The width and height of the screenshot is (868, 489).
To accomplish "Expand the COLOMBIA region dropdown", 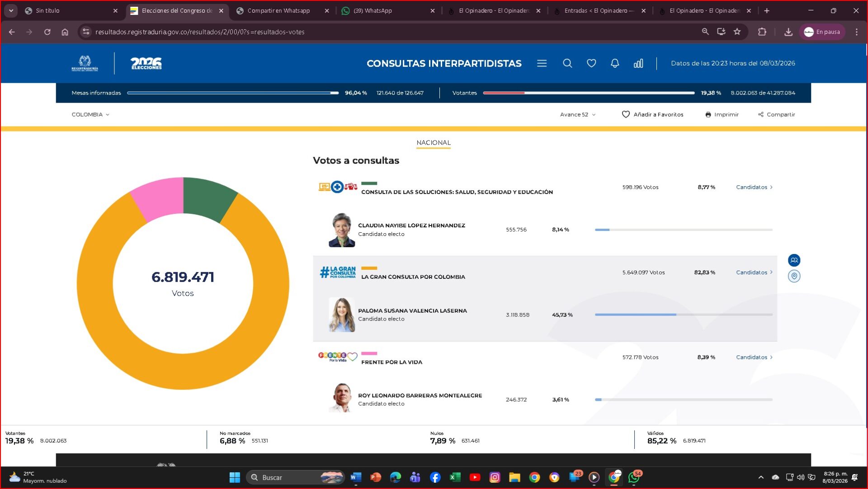I will pyautogui.click(x=90, y=115).
